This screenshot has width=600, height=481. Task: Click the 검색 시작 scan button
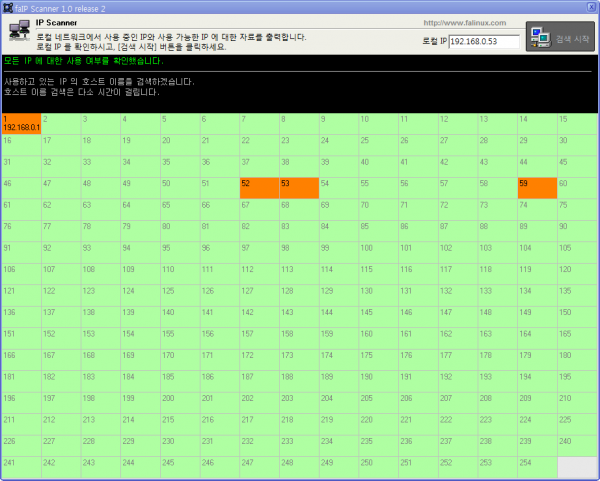click(x=560, y=36)
